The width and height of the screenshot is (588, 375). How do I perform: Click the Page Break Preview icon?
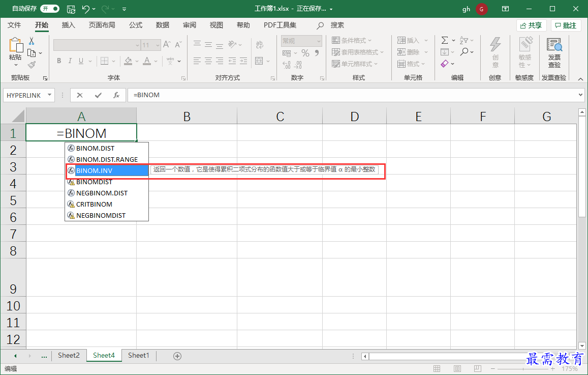coord(477,368)
